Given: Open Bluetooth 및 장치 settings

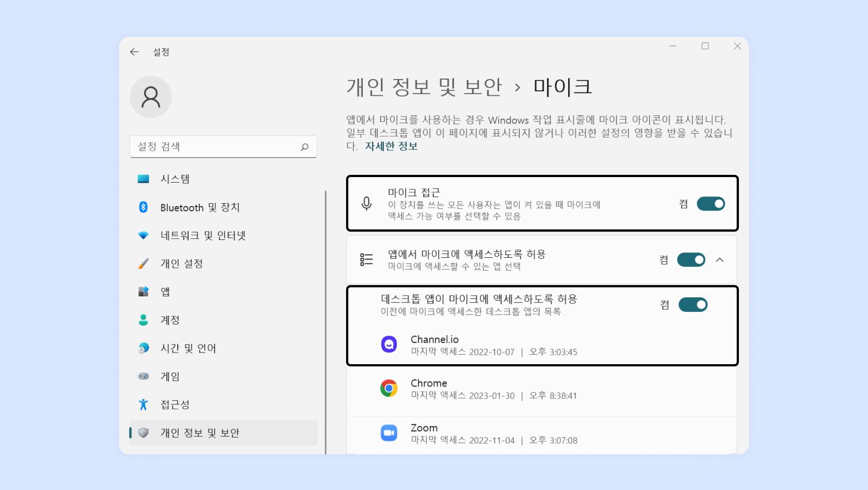Looking at the screenshot, I should coord(224,207).
